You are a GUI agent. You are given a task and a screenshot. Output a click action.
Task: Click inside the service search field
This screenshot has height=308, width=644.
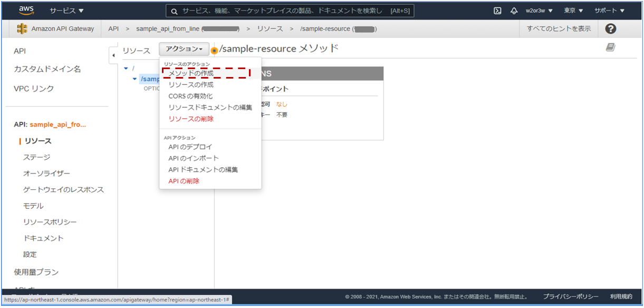pos(290,10)
